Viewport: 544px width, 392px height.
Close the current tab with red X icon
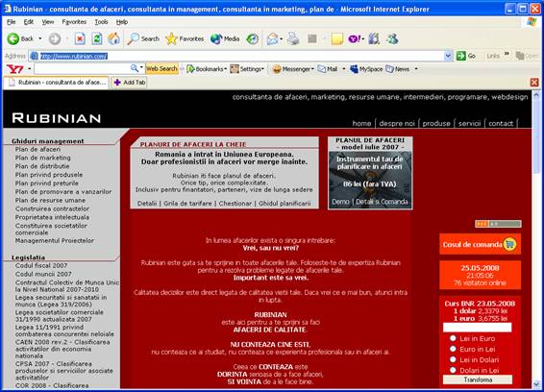[534, 83]
